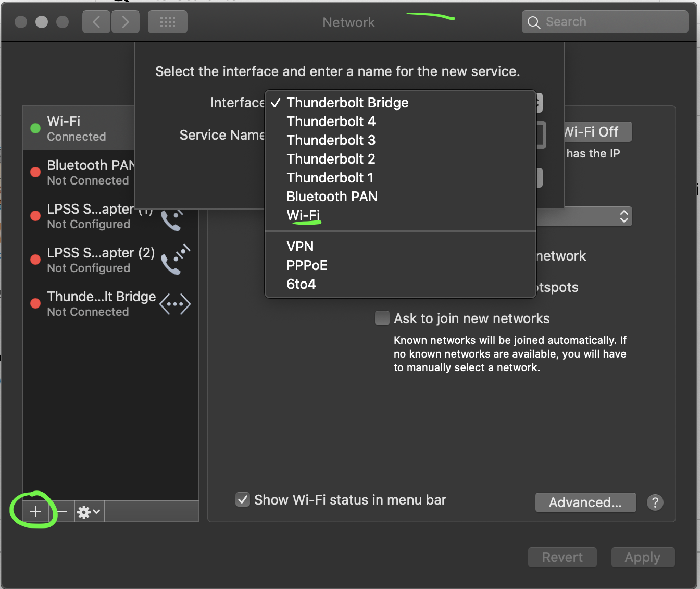This screenshot has height=589, width=700.
Task: Toggle Show Wi-Fi status in menu bar
Action: point(243,500)
